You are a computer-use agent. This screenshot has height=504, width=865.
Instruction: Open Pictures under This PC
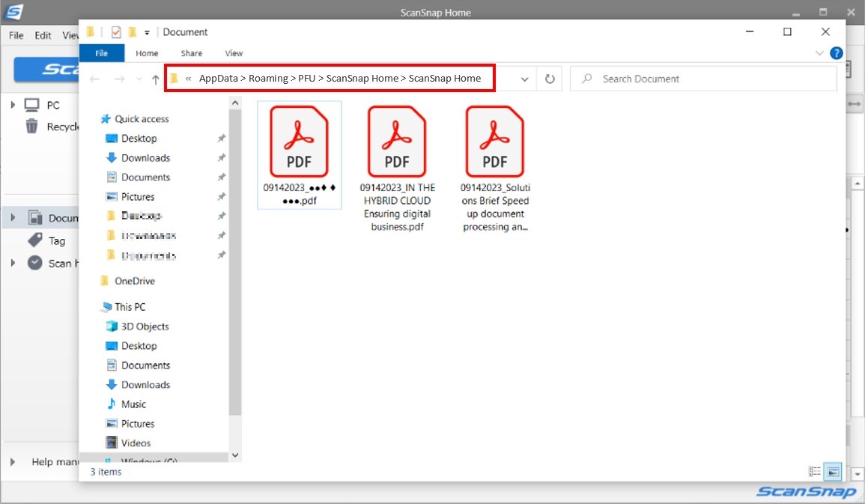coord(137,423)
